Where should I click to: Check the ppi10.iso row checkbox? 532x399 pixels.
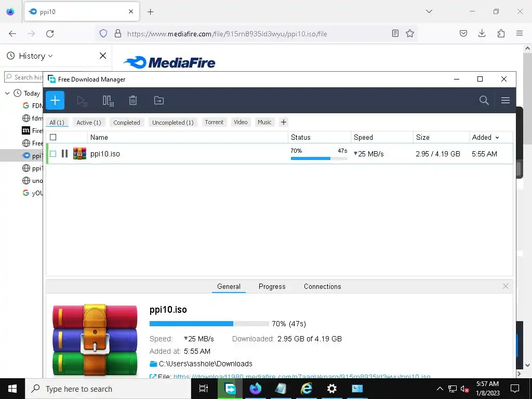[53, 154]
